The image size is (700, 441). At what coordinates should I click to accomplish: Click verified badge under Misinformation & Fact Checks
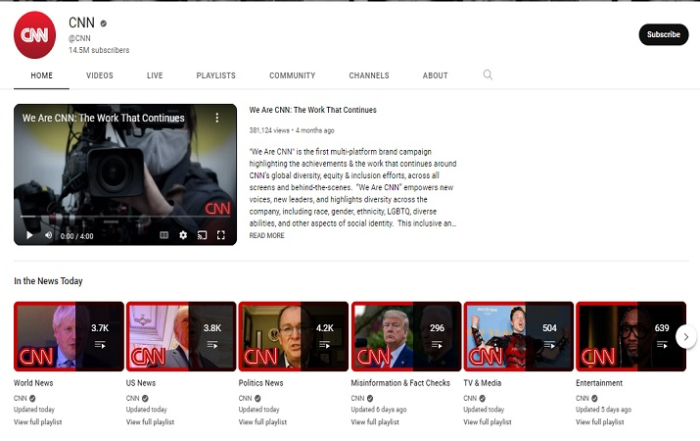point(370,398)
